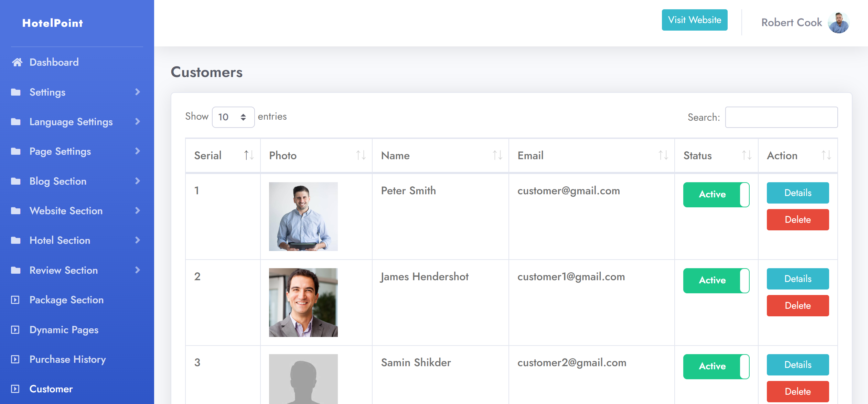Open Dynamic Pages in sidebar
The height and width of the screenshot is (404, 868).
64,330
